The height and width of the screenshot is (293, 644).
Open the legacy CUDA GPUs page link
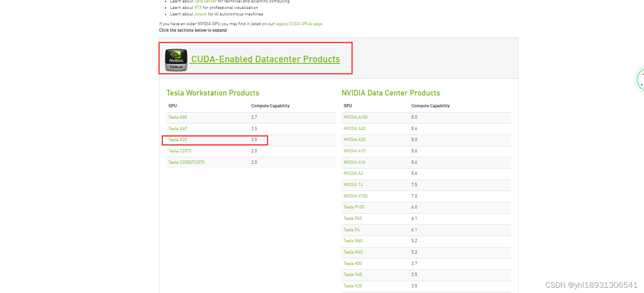pyautogui.click(x=299, y=24)
